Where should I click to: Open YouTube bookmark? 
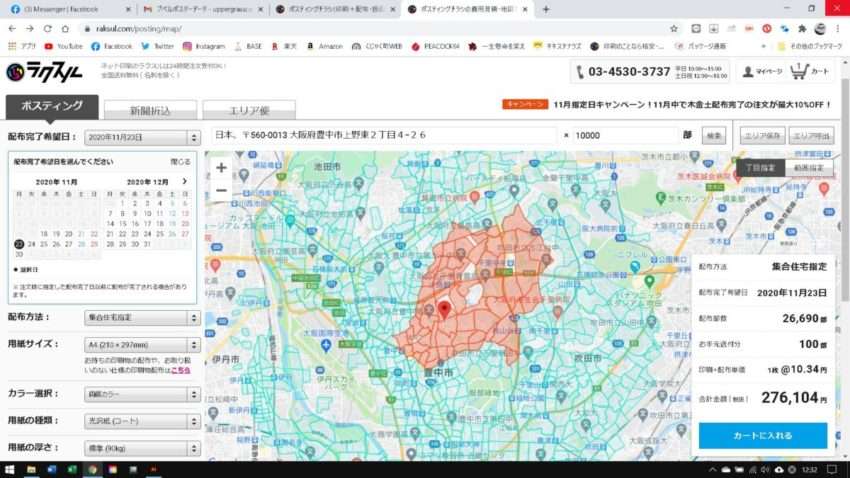pyautogui.click(x=63, y=47)
